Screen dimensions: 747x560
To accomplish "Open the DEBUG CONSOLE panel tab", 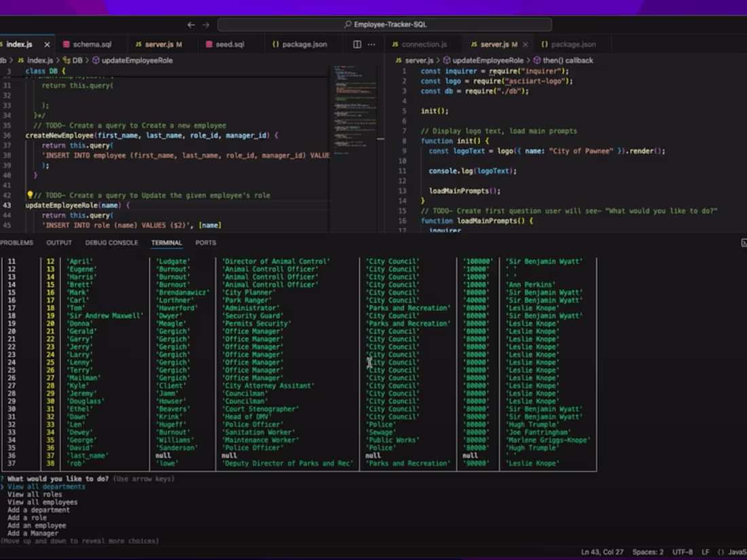I will [x=111, y=243].
